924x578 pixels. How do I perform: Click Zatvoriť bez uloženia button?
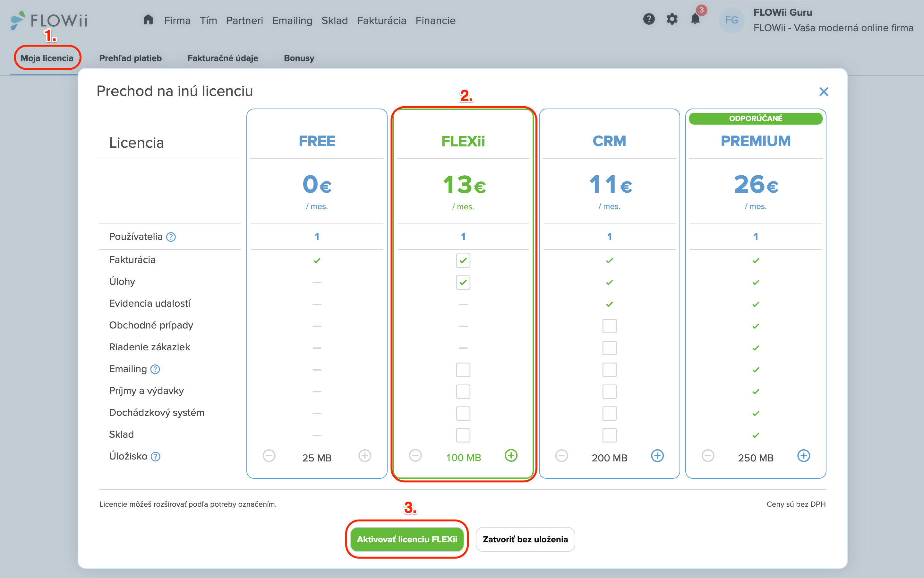pos(525,539)
